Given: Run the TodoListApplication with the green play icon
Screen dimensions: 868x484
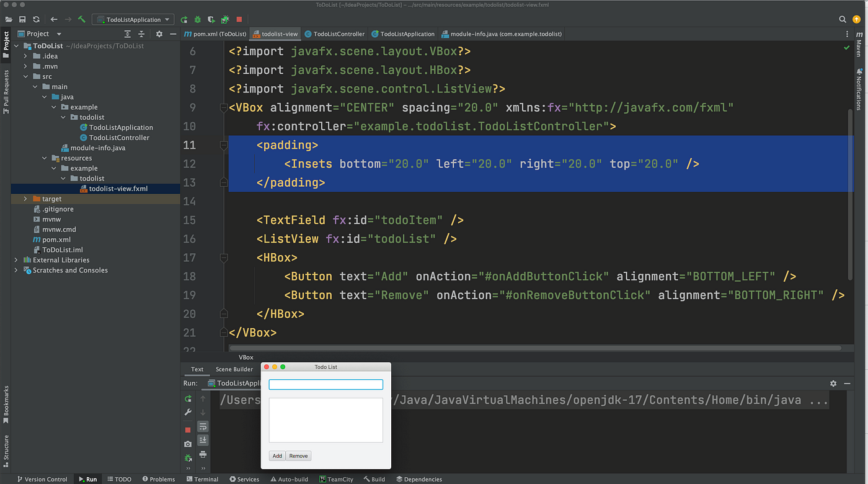Looking at the screenshot, I should 184,19.
